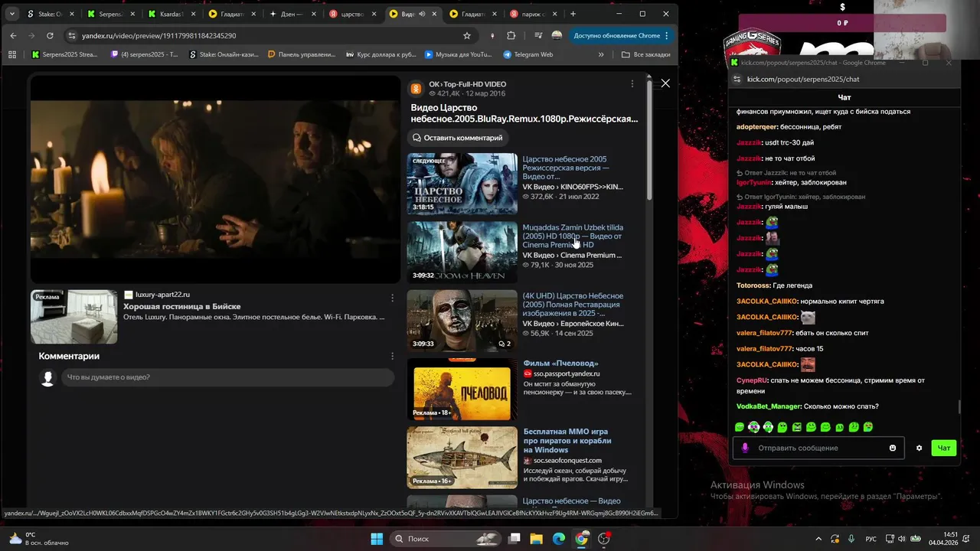The height and width of the screenshot is (551, 980).
Task: Click VodkaBet_Manager username in chat
Action: click(x=769, y=406)
